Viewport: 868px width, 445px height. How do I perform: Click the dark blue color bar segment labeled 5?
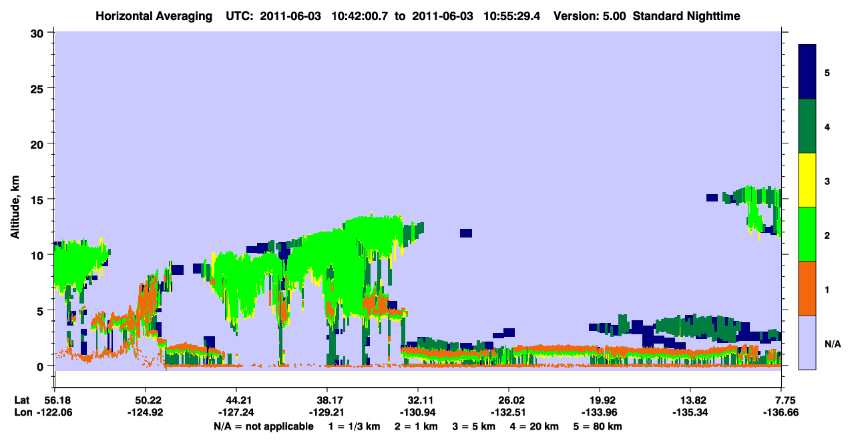(x=807, y=72)
